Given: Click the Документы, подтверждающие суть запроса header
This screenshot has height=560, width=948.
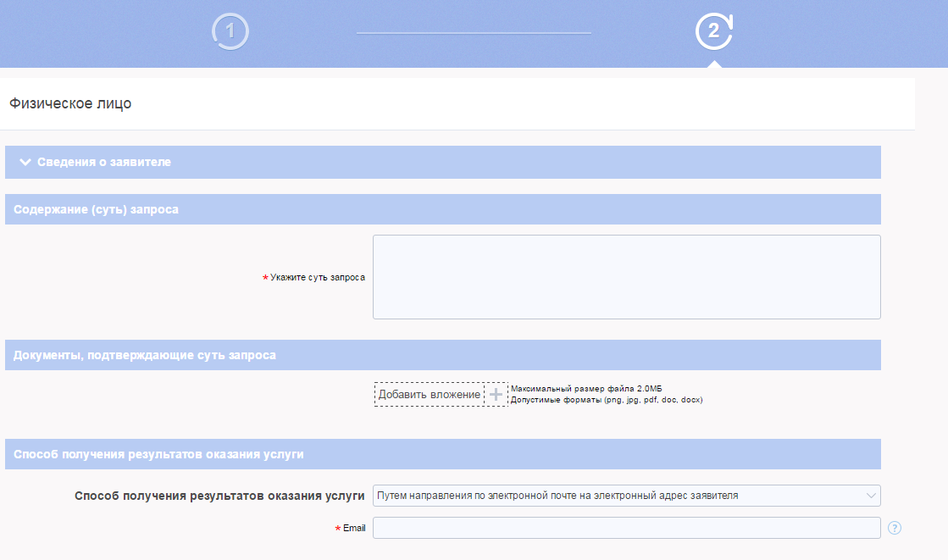Looking at the screenshot, I should coord(144,356).
